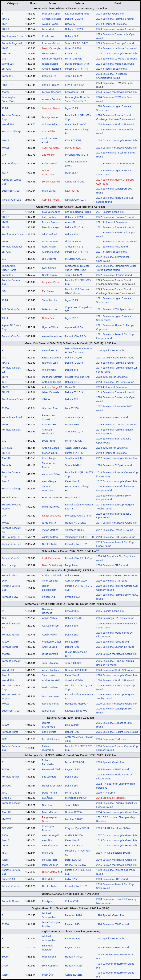This screenshot has width=141, height=980.
Task: Select the Boscoscuro B-24 vehicle link
Action: point(75,92)
